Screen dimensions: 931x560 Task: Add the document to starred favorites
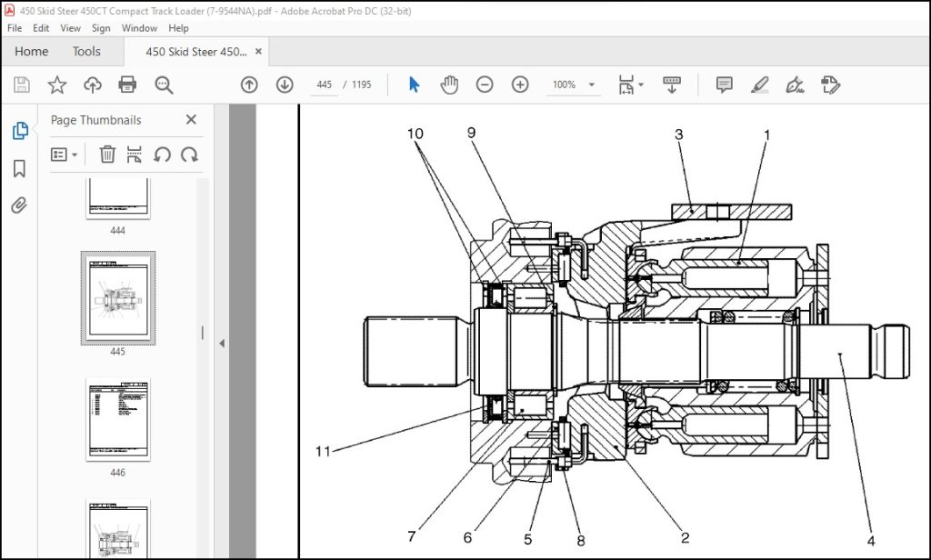(x=57, y=85)
